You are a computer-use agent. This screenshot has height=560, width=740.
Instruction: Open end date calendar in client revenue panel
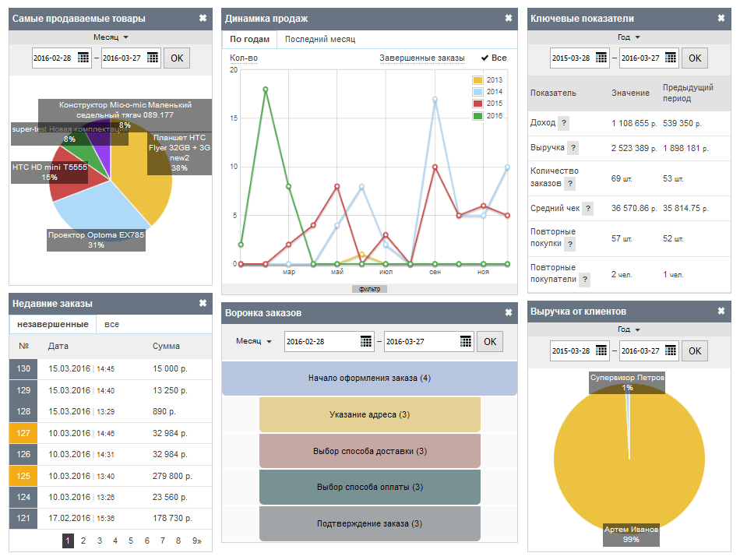tap(671, 350)
